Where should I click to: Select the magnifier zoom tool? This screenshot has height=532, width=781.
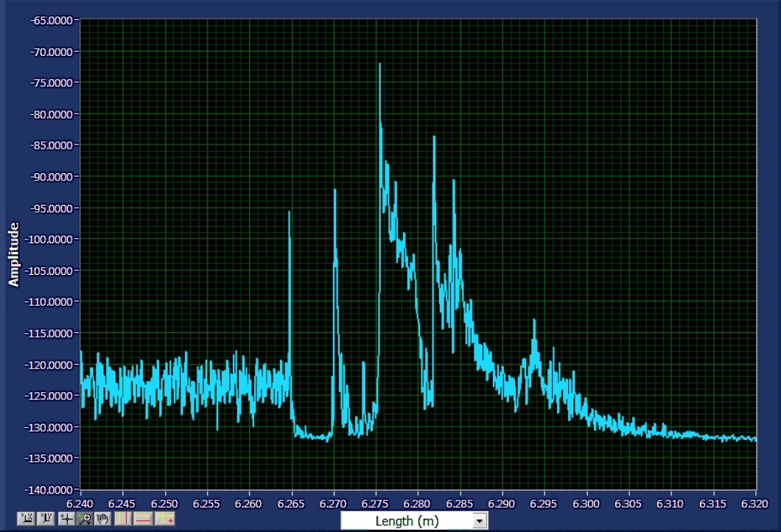pyautogui.click(x=85, y=519)
